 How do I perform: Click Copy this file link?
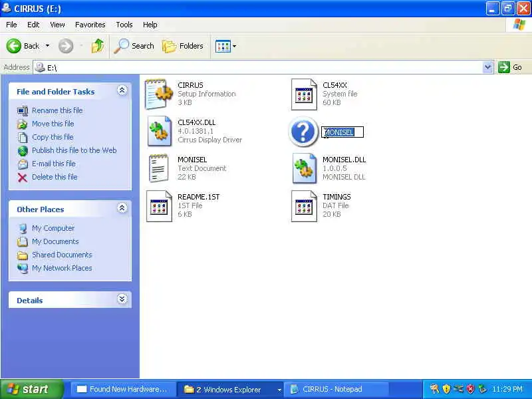[53, 137]
